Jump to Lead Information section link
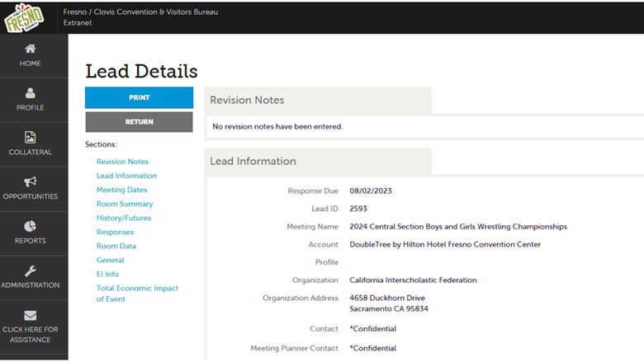The image size is (644, 362). click(x=126, y=176)
